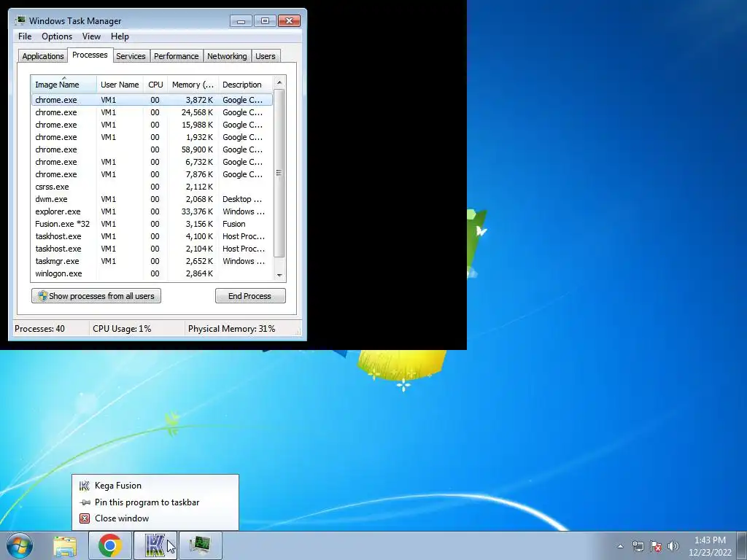
Task: Sort by the CPU column header
Action: (x=155, y=85)
